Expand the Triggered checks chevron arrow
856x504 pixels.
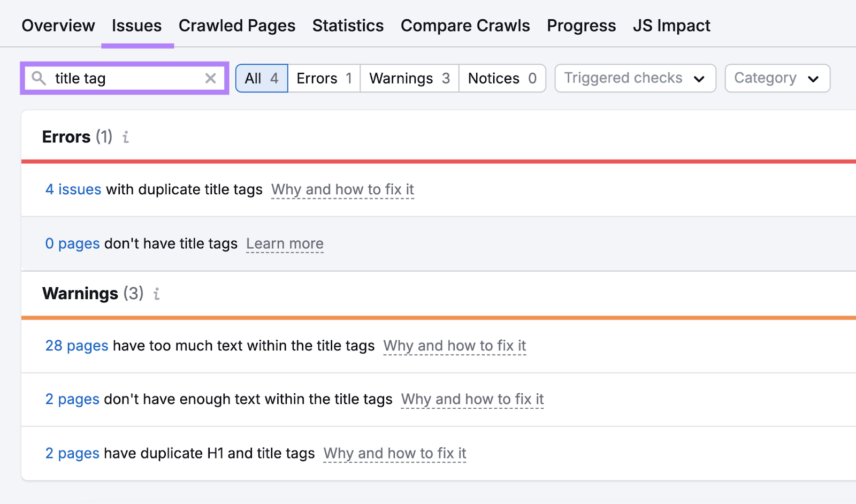(699, 78)
